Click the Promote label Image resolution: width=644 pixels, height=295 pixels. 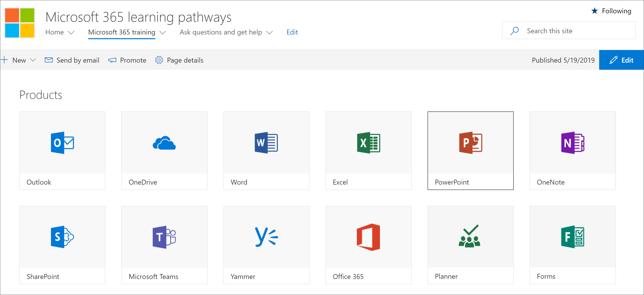[133, 60]
